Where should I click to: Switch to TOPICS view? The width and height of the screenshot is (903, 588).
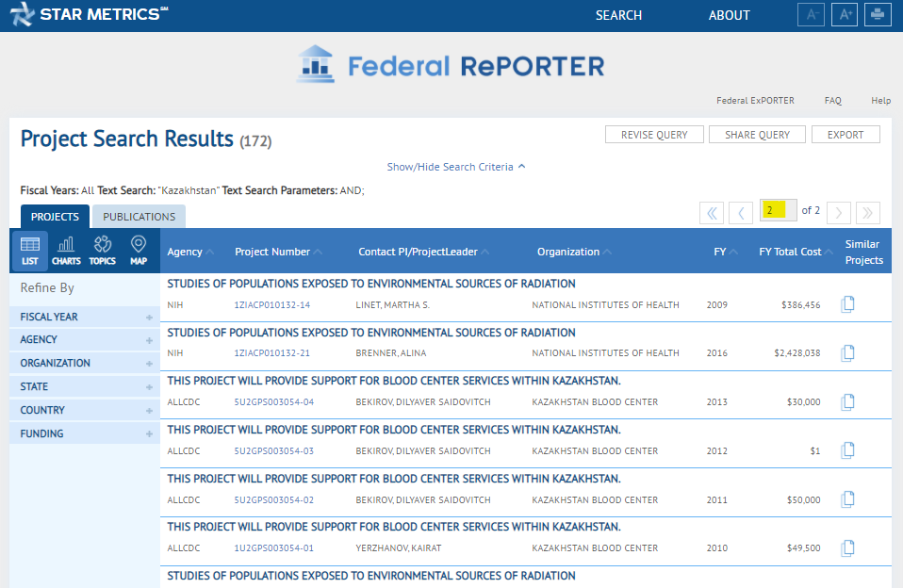[x=103, y=251]
